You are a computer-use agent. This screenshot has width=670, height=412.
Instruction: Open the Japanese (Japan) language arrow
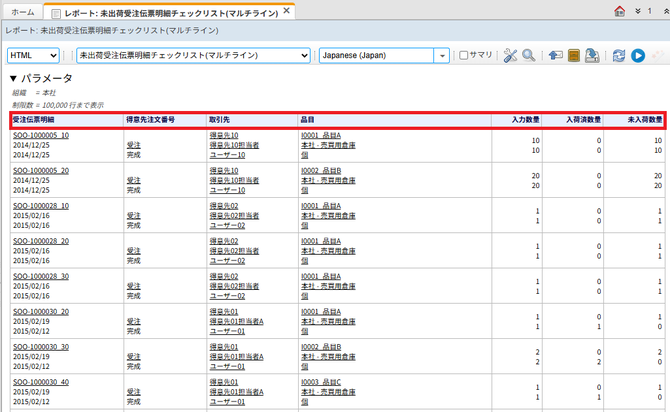pos(442,56)
